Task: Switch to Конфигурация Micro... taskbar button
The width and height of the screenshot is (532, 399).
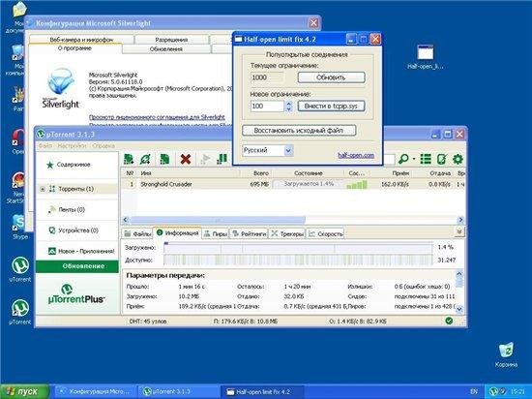Action: pos(96,391)
